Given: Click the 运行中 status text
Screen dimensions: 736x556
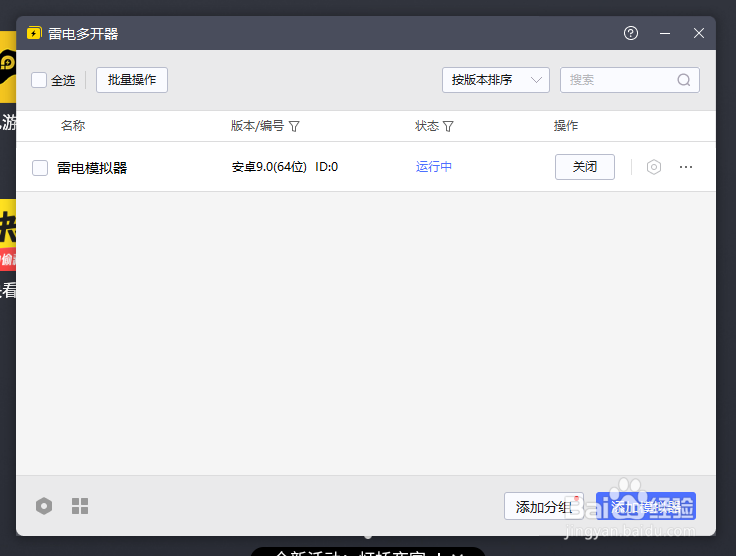Looking at the screenshot, I should click(434, 167).
